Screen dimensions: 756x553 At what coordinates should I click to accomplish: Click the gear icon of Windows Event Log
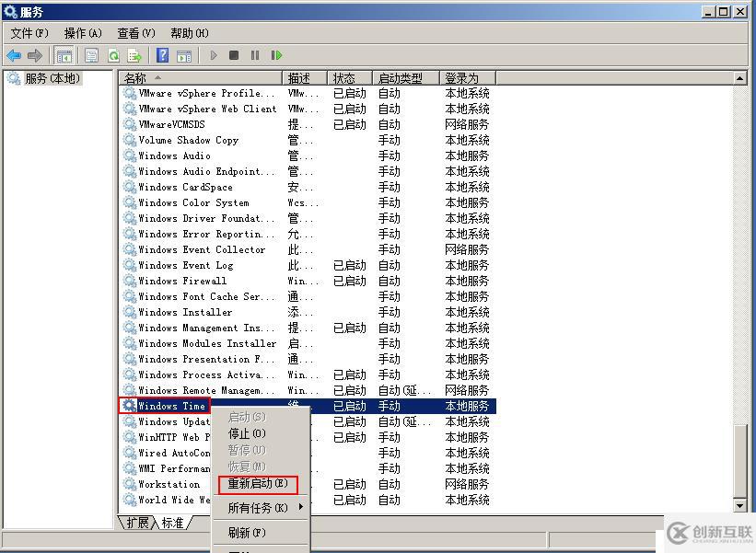(x=129, y=265)
